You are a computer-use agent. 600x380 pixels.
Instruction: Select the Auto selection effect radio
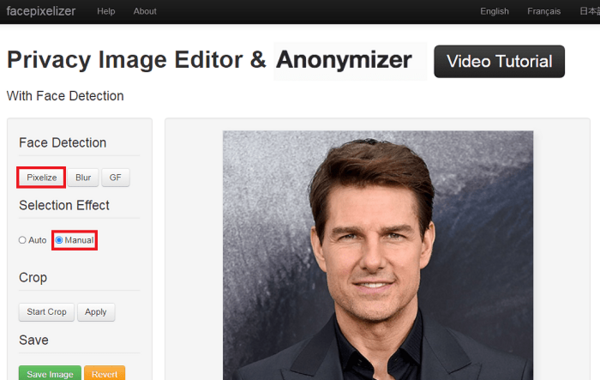[x=22, y=240]
